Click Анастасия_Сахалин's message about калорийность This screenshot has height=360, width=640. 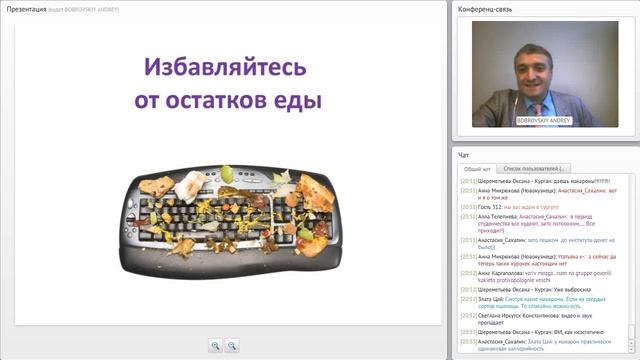536,345
